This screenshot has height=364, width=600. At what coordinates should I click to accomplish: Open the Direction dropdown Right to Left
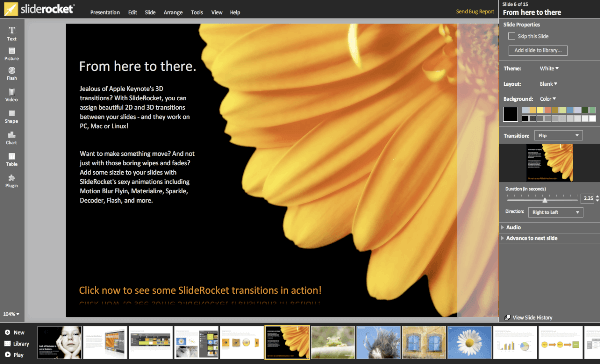coord(556,212)
